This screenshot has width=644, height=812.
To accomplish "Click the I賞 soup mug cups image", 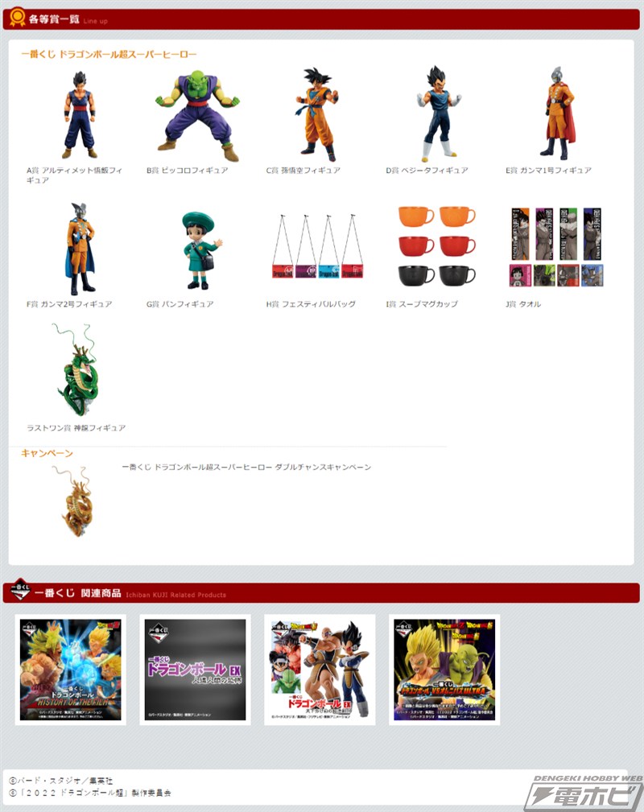I will (437, 246).
